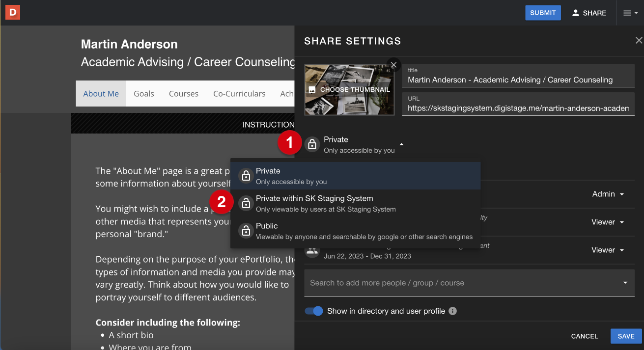Screen dimensions: 644x350
Task: Switch to the Courses tab
Action: 184,94
